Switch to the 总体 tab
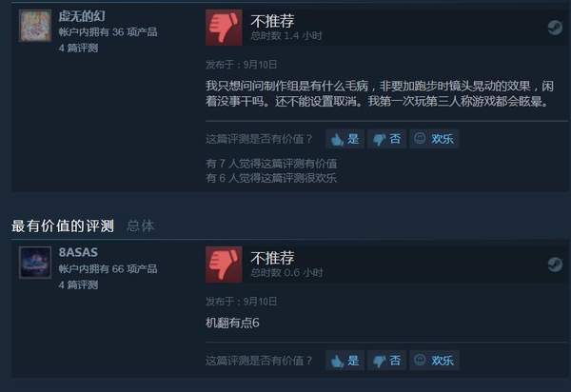571x392 pixels. (141, 226)
